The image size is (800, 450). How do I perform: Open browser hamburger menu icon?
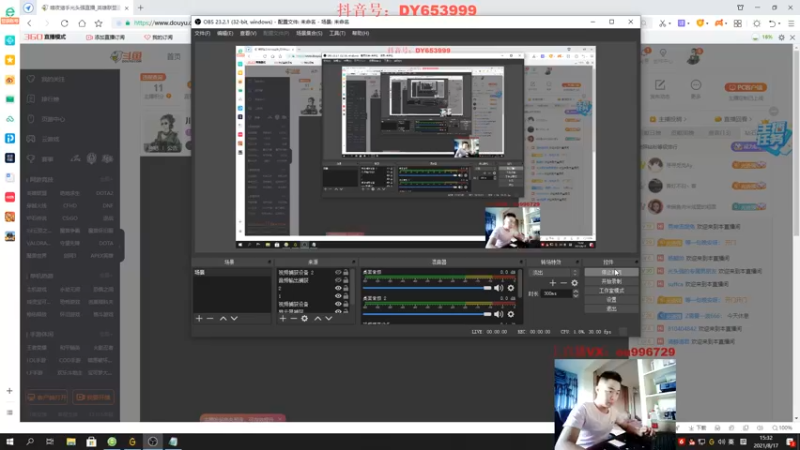pyautogui.click(x=791, y=23)
